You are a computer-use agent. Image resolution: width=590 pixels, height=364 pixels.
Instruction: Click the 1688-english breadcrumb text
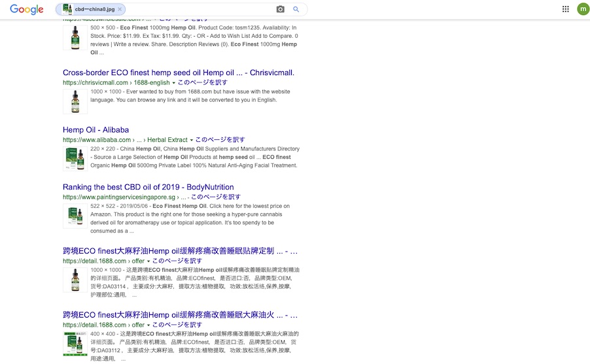[x=152, y=82]
